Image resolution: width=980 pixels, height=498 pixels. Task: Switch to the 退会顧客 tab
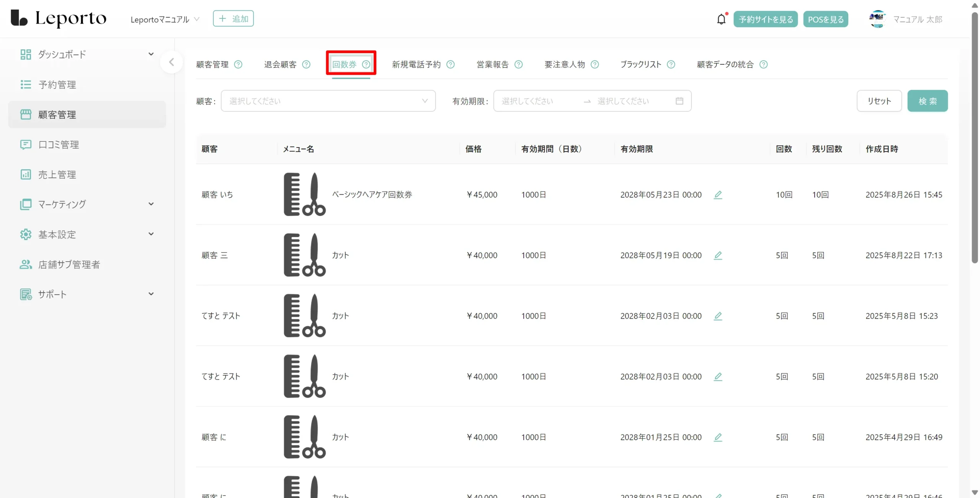click(280, 64)
